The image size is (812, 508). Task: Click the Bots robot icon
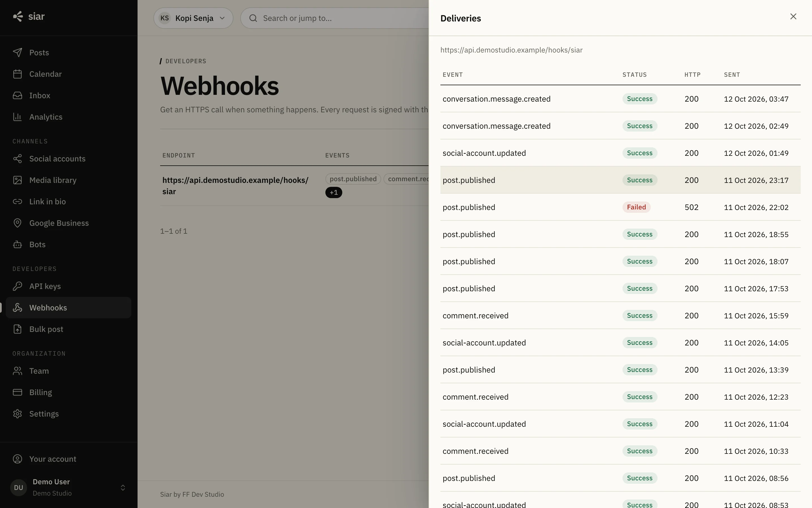point(17,245)
